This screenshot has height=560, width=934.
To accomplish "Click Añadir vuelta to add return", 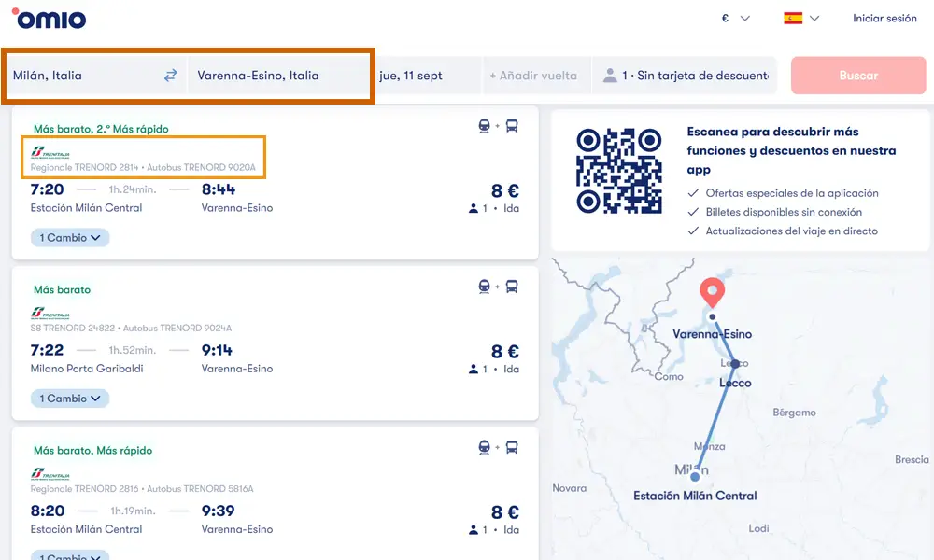I will [537, 76].
